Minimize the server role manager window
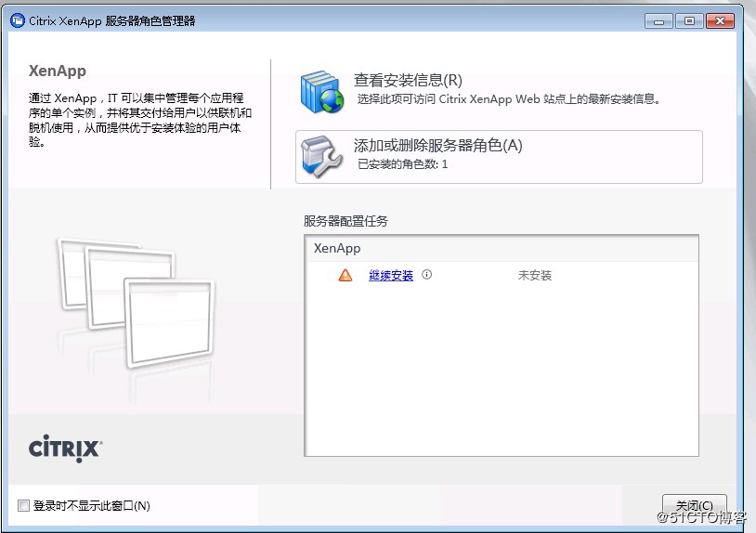This screenshot has width=756, height=533. pos(658,21)
